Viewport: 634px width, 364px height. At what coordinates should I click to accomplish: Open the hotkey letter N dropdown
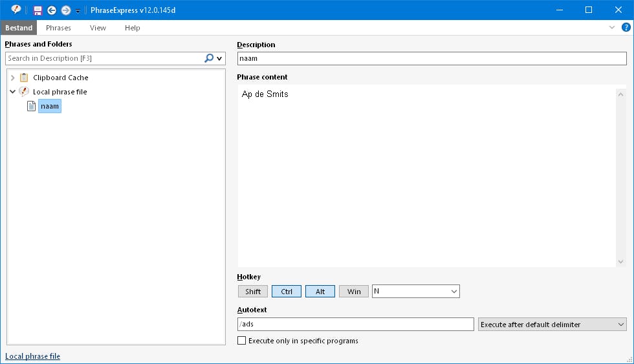[x=454, y=292]
